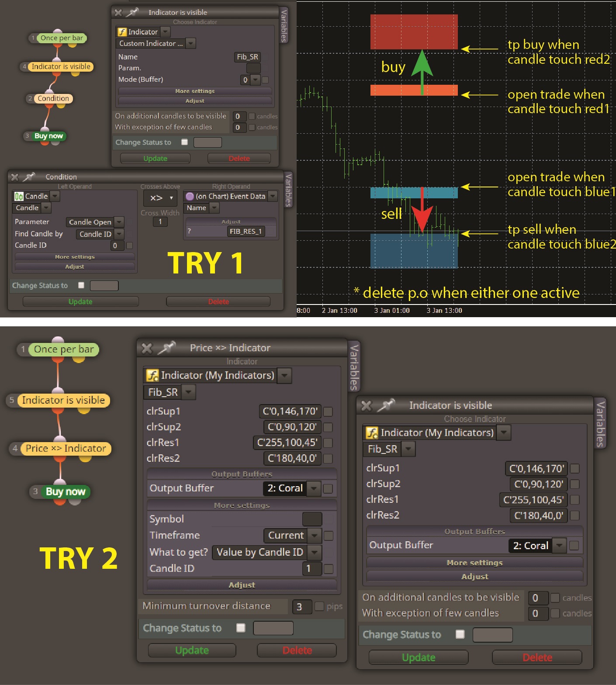Viewport: 616px width, 685px height.
Task: Click Update in Condition panel
Action: tap(80, 301)
